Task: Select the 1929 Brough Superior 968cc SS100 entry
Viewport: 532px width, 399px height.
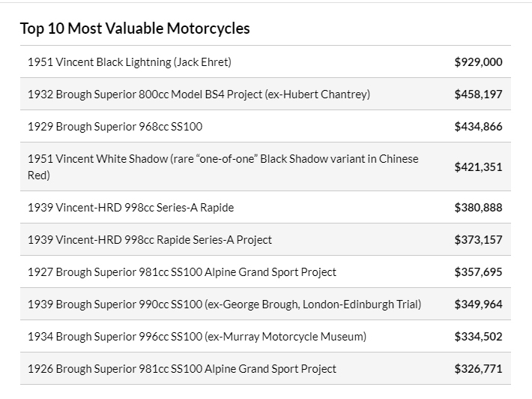Action: [x=265, y=126]
